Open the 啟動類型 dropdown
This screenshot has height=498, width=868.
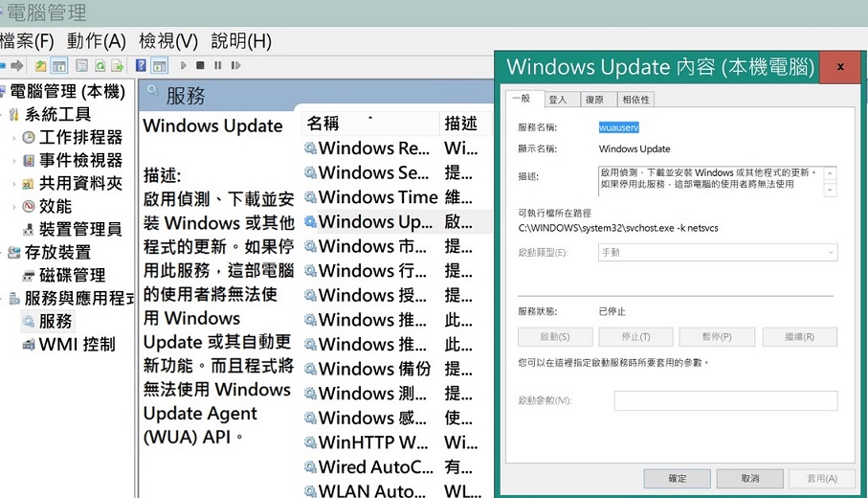(718, 253)
